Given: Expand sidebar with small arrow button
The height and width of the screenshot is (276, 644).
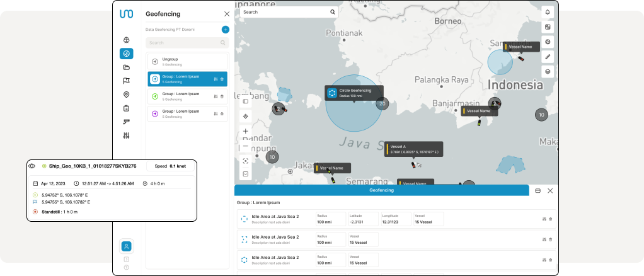Looking at the screenshot, I should (x=127, y=259).
